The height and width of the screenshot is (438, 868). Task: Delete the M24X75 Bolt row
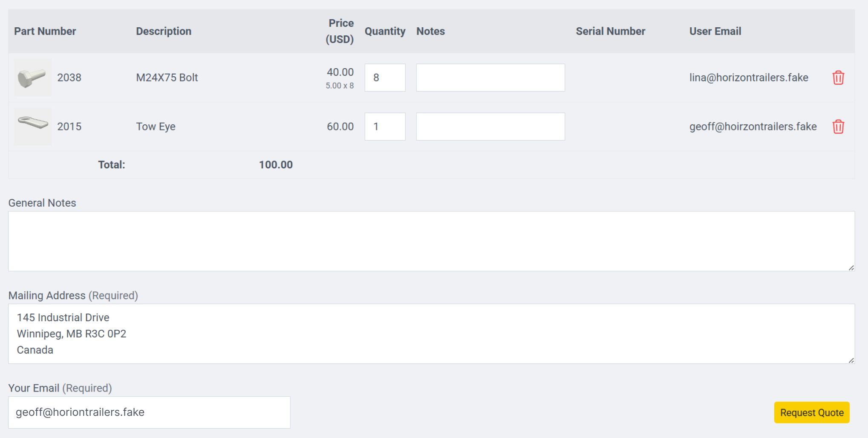pos(838,78)
